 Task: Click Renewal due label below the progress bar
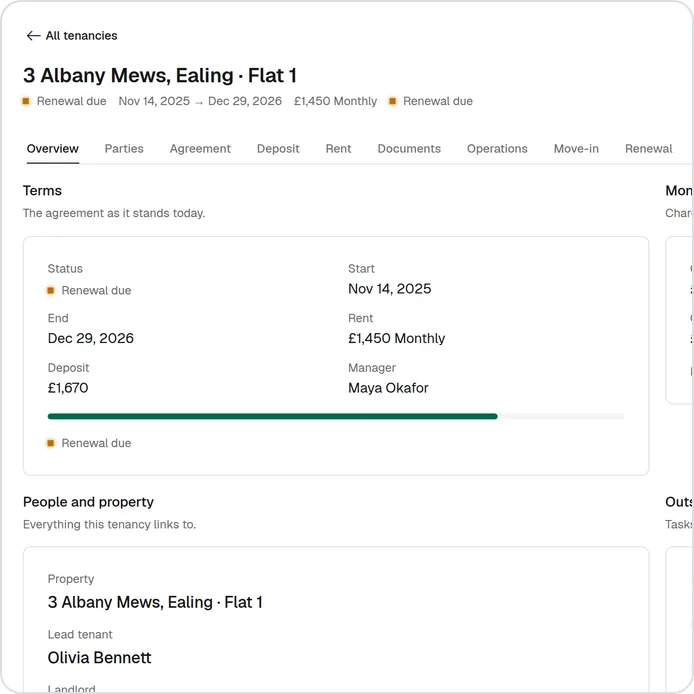[89, 443]
